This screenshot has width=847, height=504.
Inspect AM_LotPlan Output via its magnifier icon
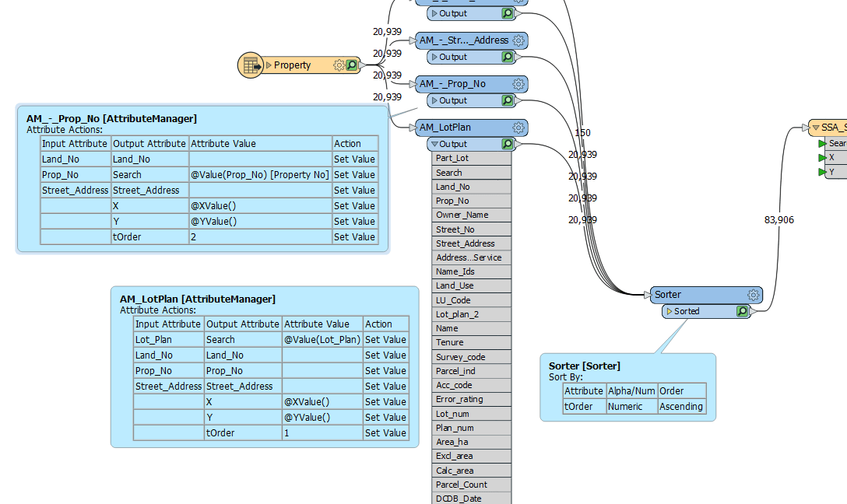(508, 143)
